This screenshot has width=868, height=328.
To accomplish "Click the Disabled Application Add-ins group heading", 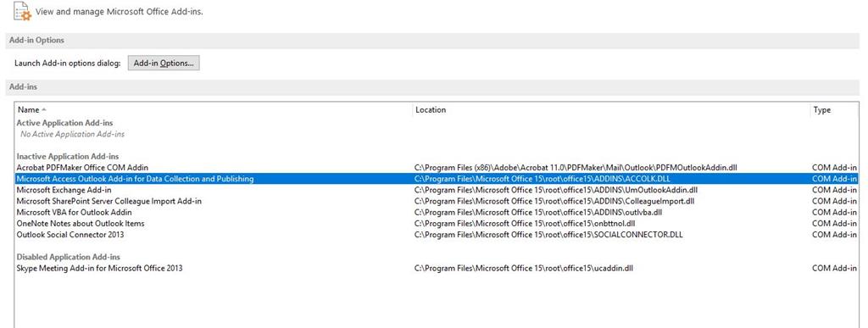I will 69,257.
